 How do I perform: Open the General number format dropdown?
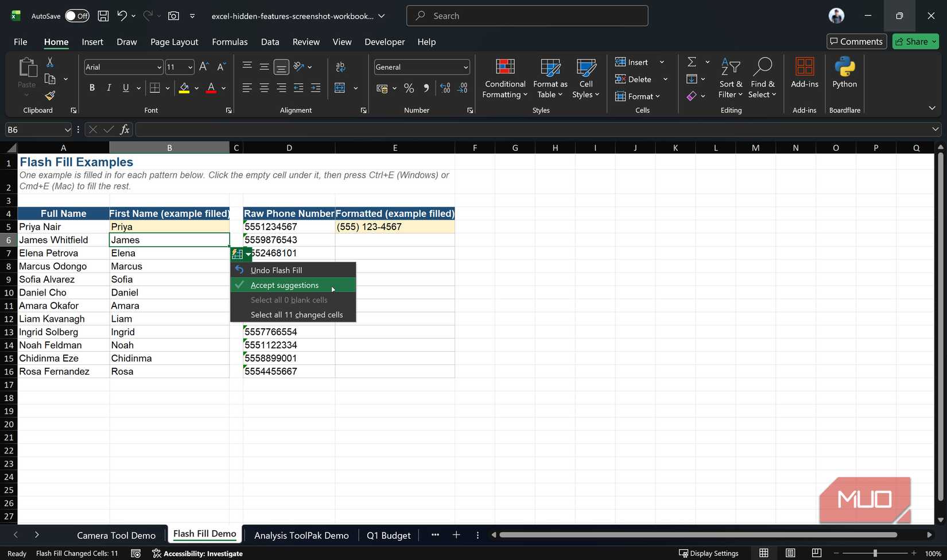[465, 67]
